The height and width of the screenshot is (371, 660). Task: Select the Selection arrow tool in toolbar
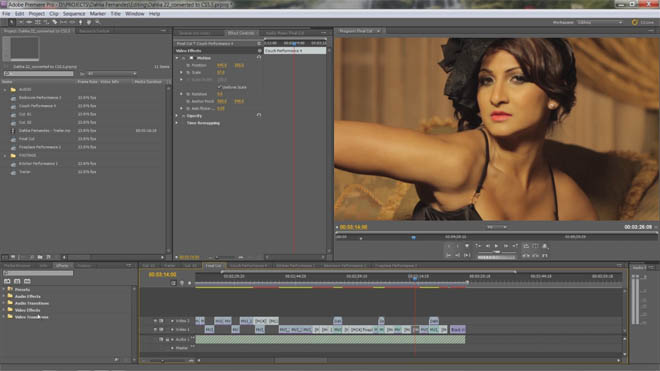click(11, 22)
